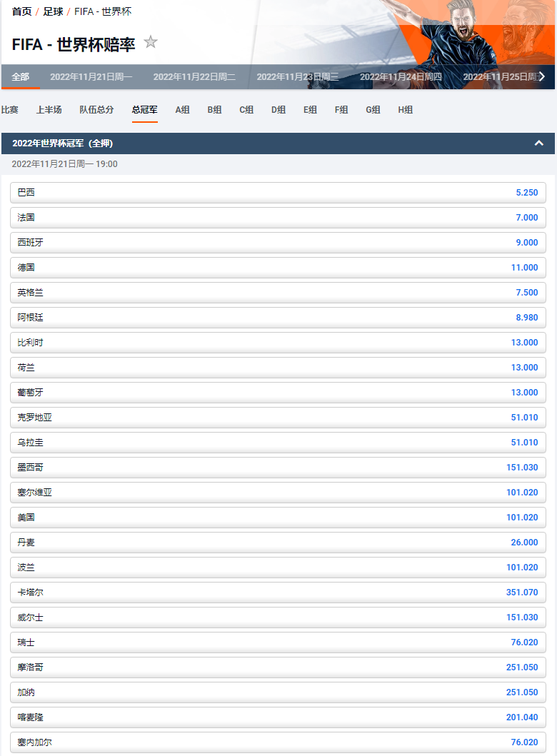Click the FIFA - 世界杯赔率 page title
Screen dimensions: 557x756
click(74, 44)
